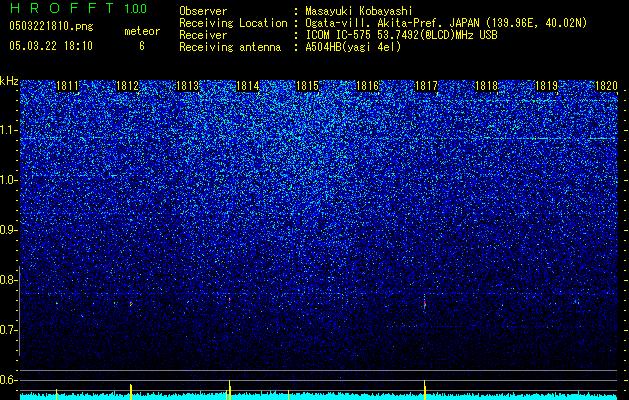Click the red meteor echo below 1812

pyautogui.click(x=131, y=304)
